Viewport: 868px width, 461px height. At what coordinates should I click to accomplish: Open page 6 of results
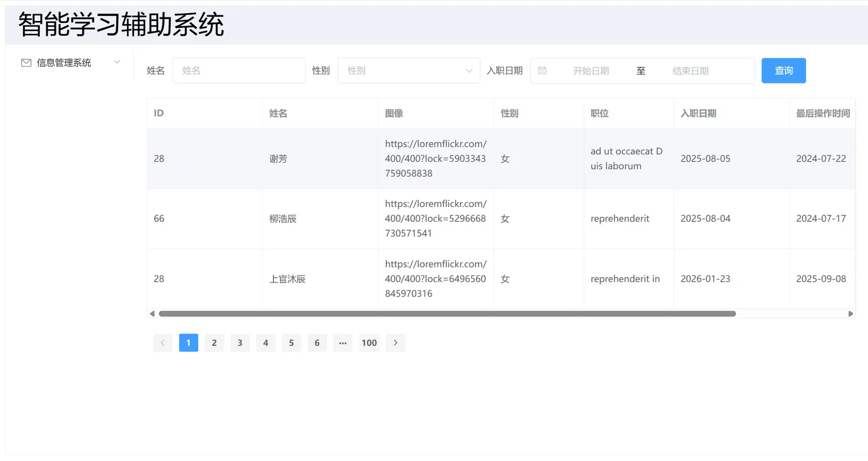[x=317, y=343]
